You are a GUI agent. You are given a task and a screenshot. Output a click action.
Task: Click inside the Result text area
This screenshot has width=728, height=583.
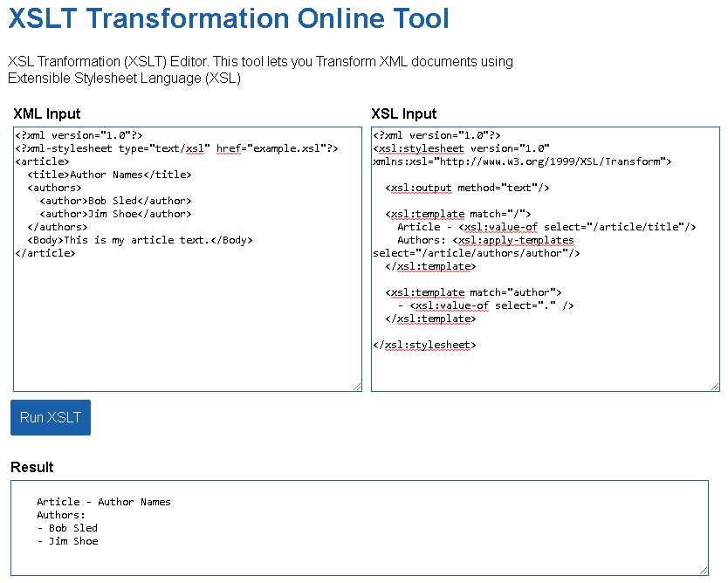pyautogui.click(x=360, y=528)
